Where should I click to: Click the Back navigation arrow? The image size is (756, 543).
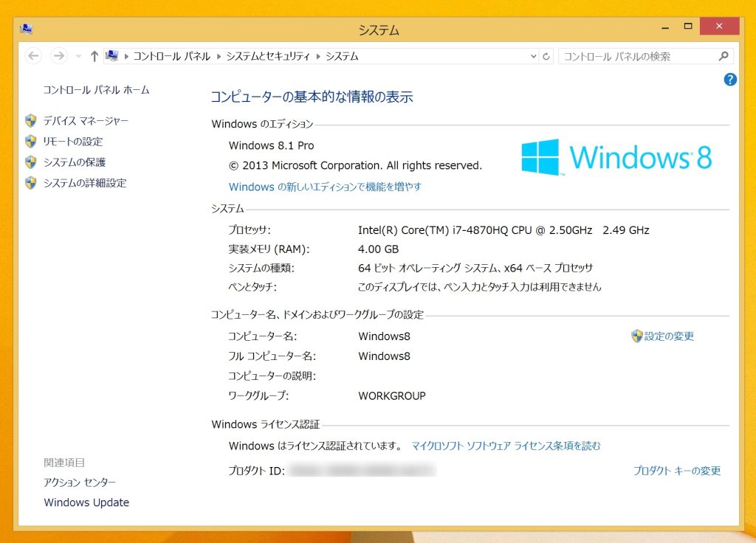pyautogui.click(x=33, y=55)
